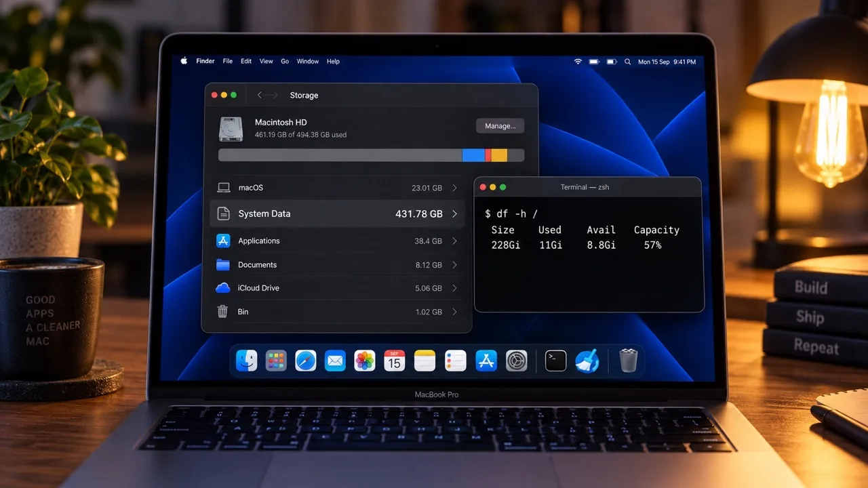Open Photos from the Dock
The height and width of the screenshot is (488, 868).
tap(365, 361)
